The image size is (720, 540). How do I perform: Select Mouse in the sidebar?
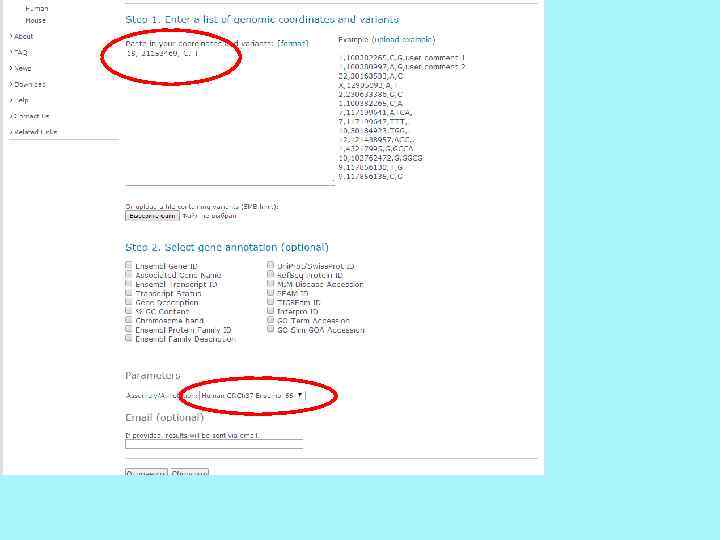[36, 21]
